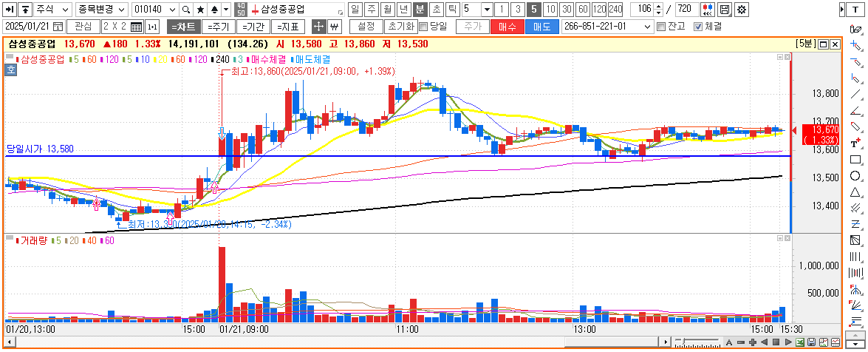Play chart forward with right triangle

point(788,342)
